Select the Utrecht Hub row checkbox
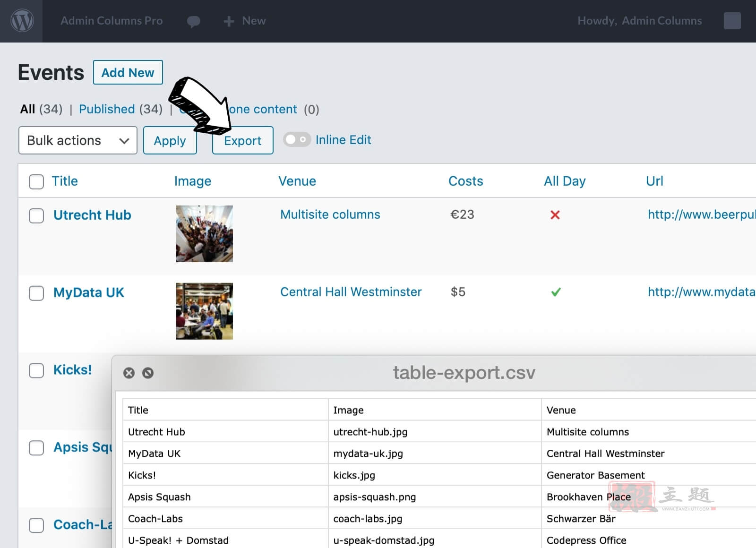This screenshot has height=548, width=756. (36, 215)
